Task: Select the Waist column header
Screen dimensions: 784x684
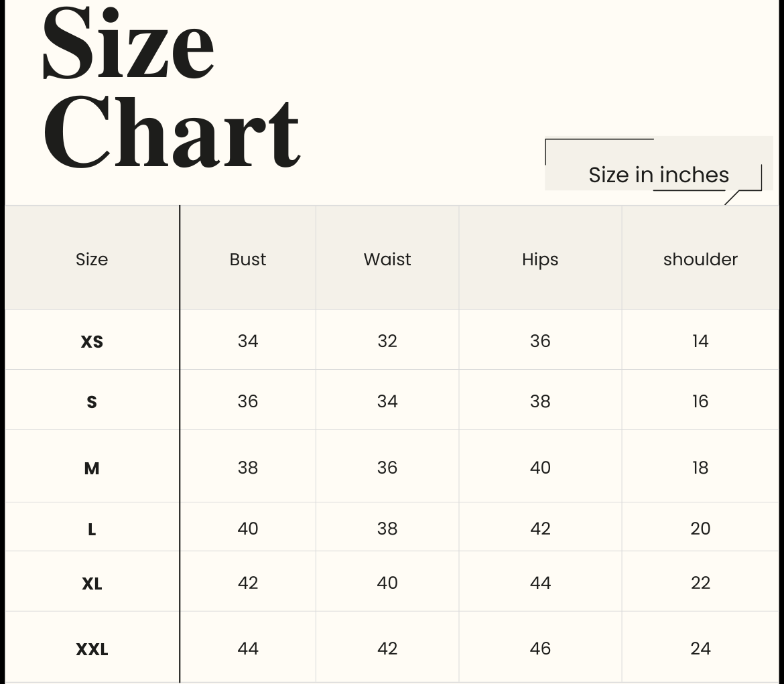Action: [x=387, y=259]
